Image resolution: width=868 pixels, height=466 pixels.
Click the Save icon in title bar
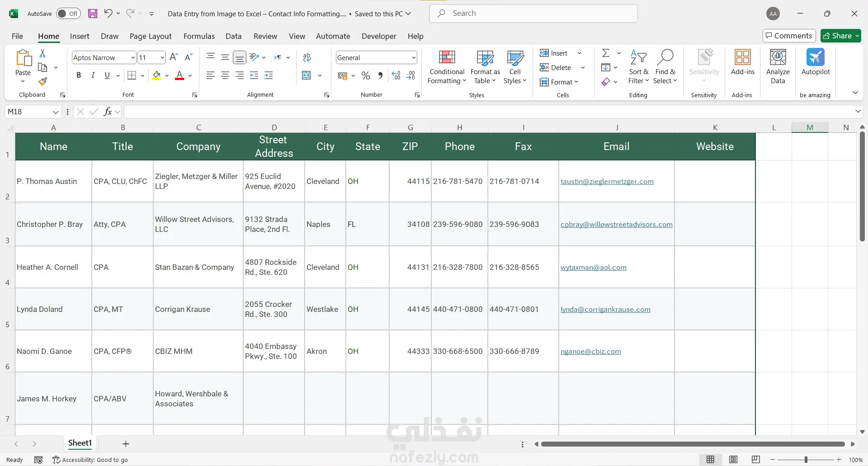93,14
